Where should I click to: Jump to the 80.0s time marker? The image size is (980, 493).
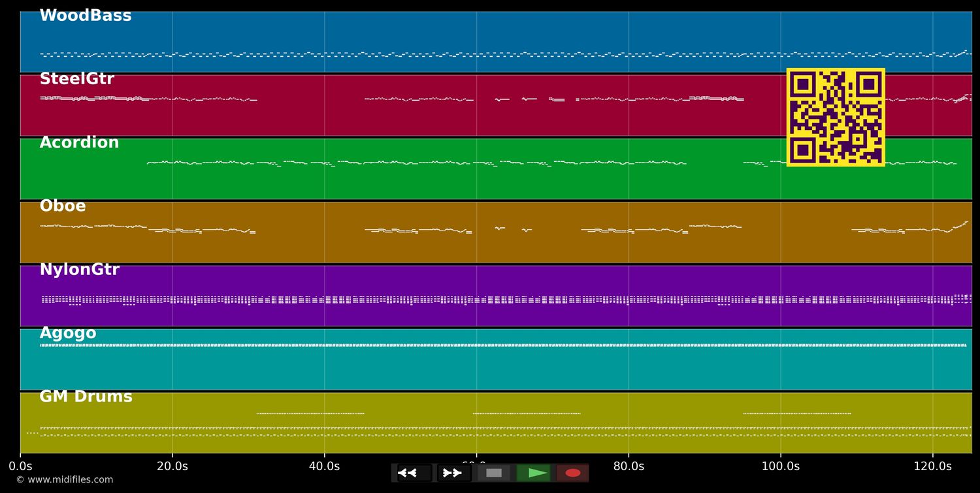[629, 466]
